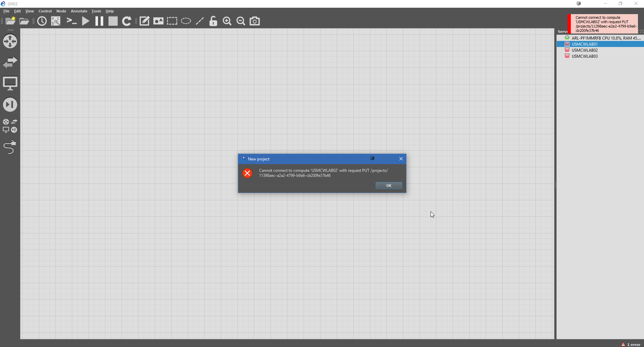
Task: Stop all nodes with the stop icon
Action: click(x=113, y=21)
